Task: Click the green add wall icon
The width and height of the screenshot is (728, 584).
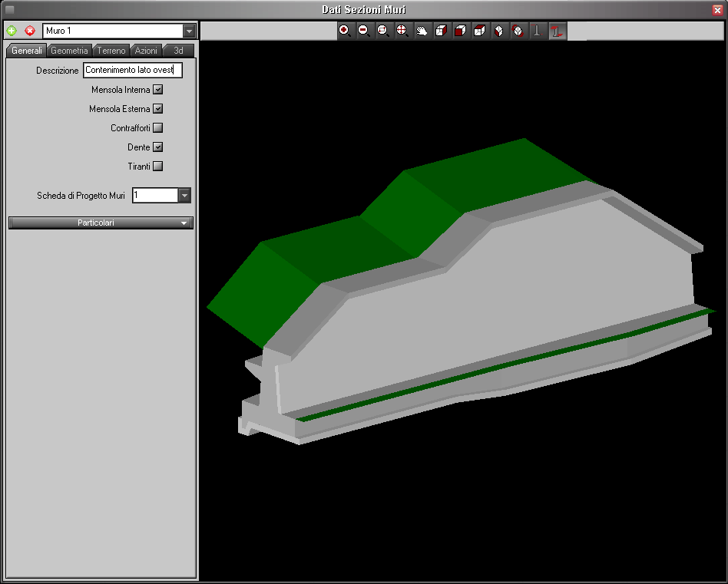Action: tap(12, 31)
